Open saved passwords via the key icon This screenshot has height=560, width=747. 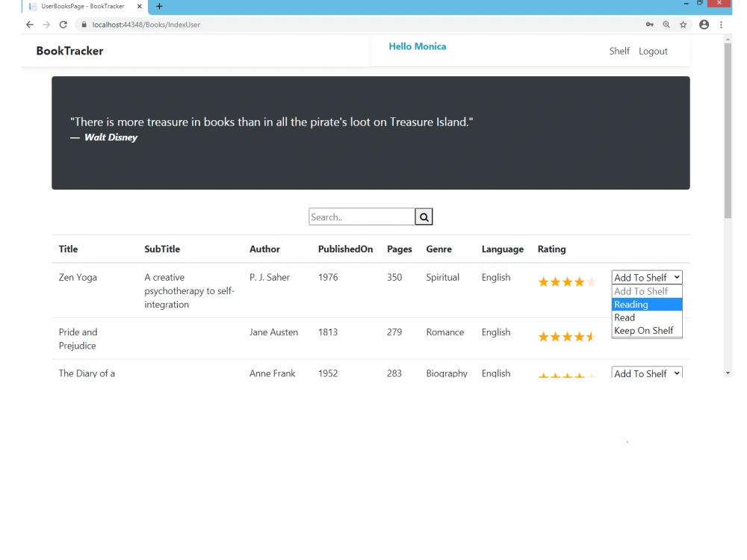point(649,24)
